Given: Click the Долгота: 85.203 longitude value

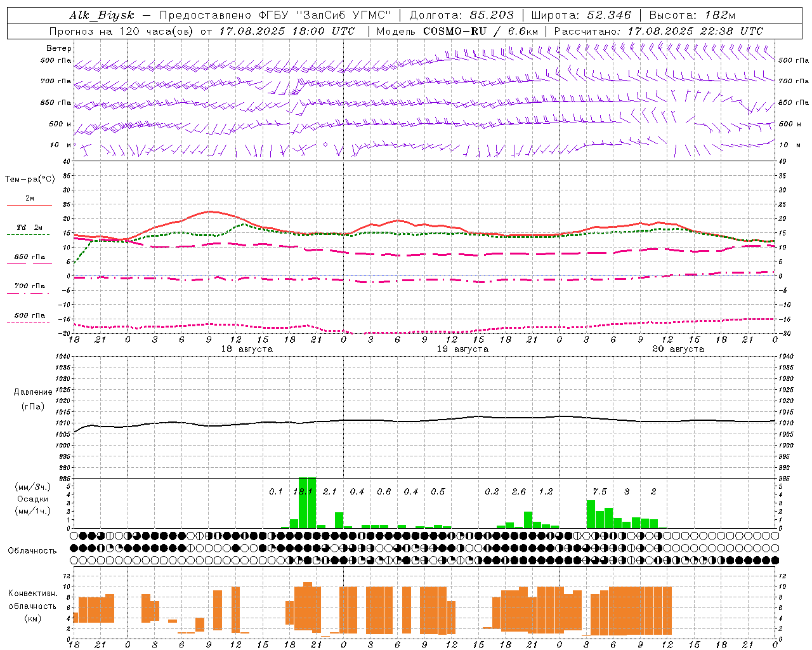Looking at the screenshot, I should point(461,15).
